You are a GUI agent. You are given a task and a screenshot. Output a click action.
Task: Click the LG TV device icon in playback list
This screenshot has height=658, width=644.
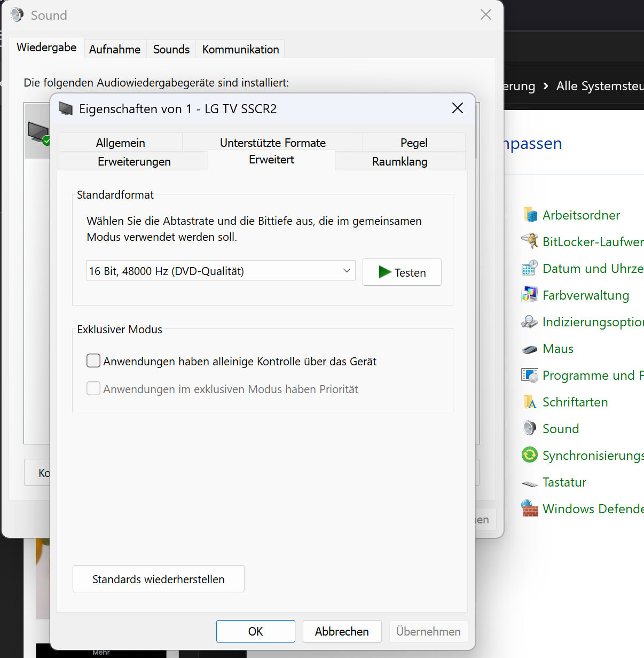[38, 132]
